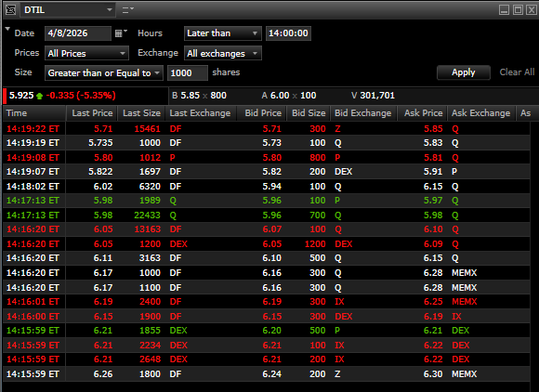Click last size 2234
The image size is (539, 392).
150,346
